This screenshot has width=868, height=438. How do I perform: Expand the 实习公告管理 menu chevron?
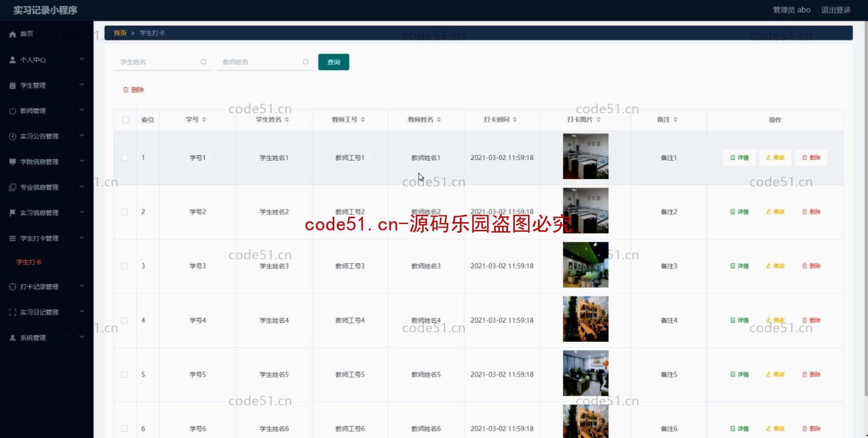point(82,135)
